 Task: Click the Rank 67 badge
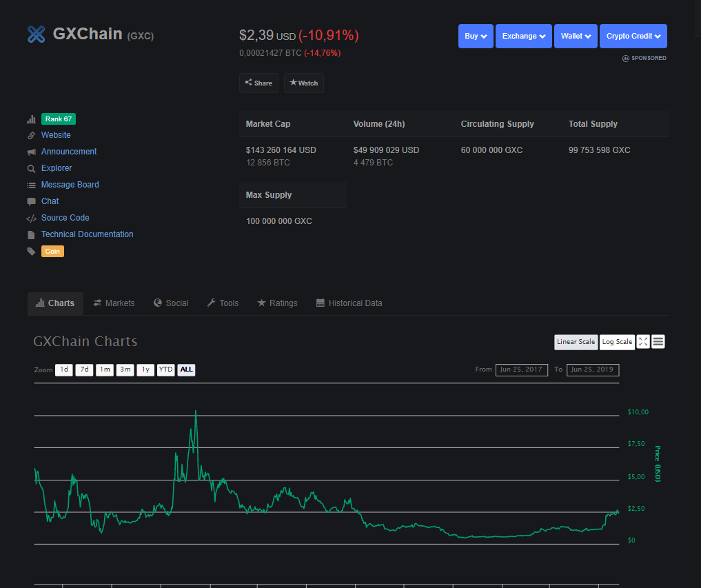coord(59,119)
